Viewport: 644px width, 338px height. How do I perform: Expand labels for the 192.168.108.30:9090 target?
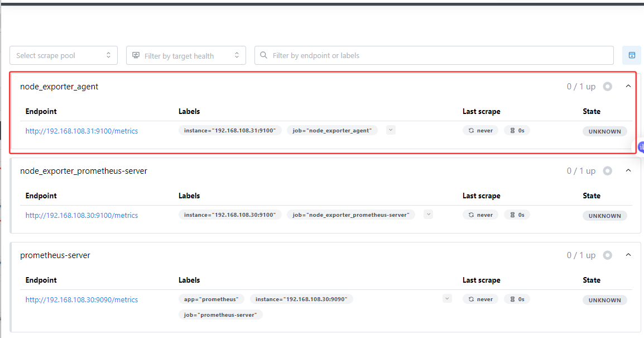pyautogui.click(x=447, y=298)
